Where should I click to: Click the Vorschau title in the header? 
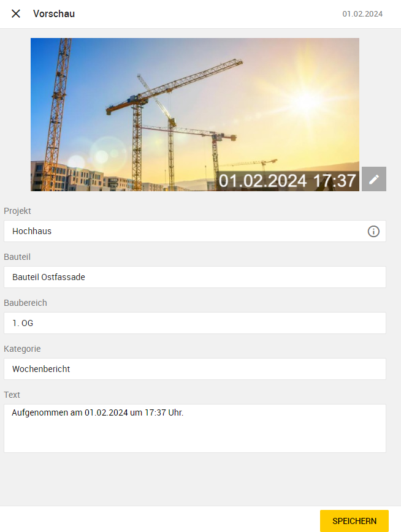point(54,14)
